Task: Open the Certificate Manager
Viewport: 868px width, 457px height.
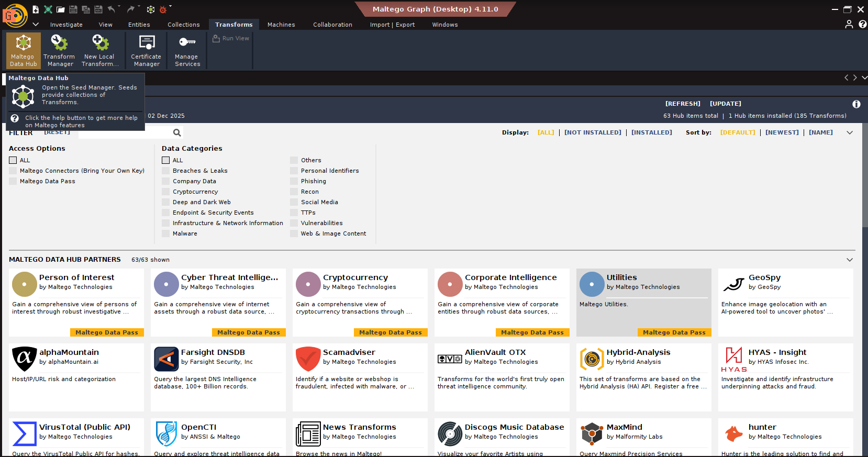Action: click(147, 51)
